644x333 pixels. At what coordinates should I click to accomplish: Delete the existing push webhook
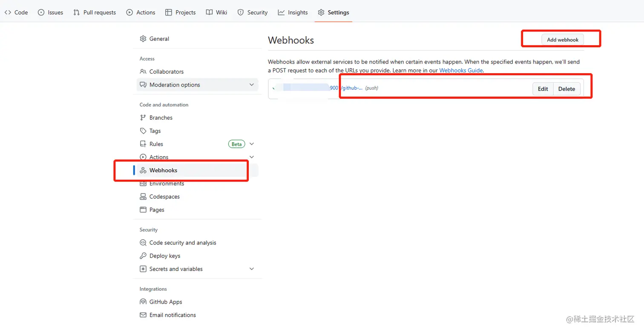coord(566,89)
